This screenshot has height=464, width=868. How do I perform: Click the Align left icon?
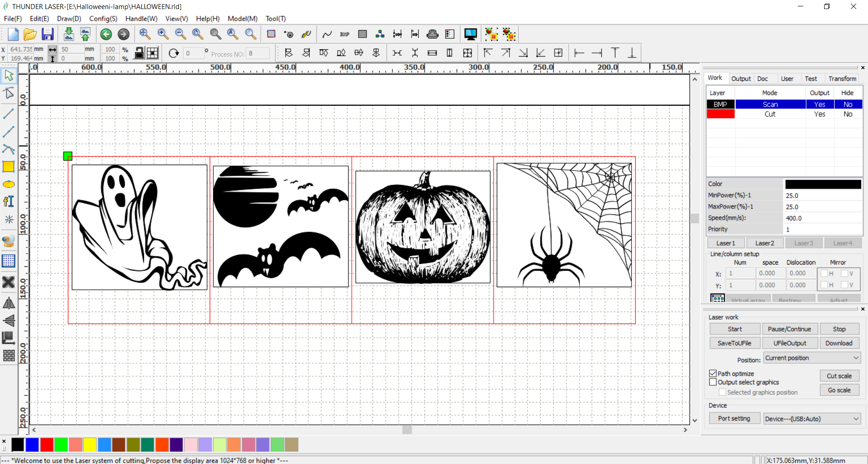[288, 53]
